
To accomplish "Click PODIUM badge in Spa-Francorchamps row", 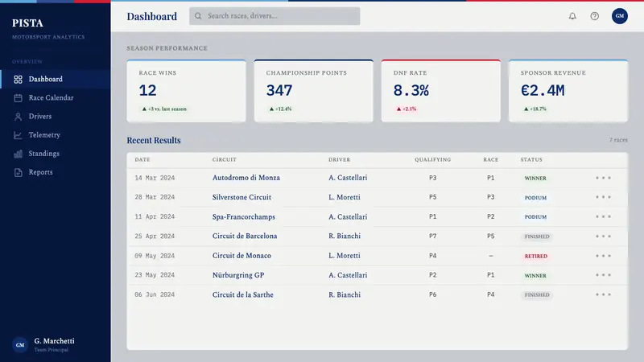I will pos(535,217).
